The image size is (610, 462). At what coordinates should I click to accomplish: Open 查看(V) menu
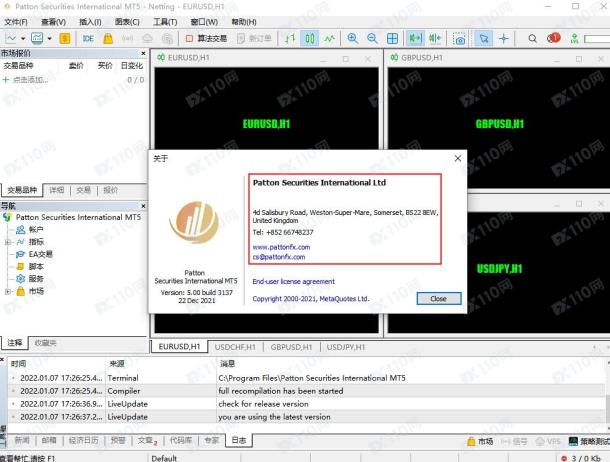click(x=54, y=22)
